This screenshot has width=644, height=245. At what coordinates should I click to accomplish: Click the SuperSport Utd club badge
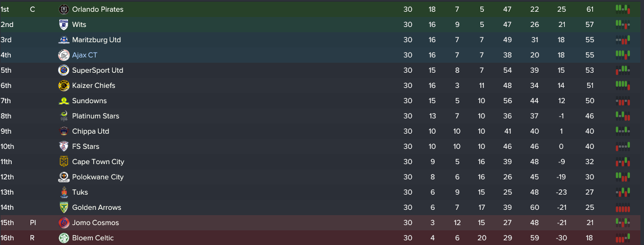coord(64,70)
